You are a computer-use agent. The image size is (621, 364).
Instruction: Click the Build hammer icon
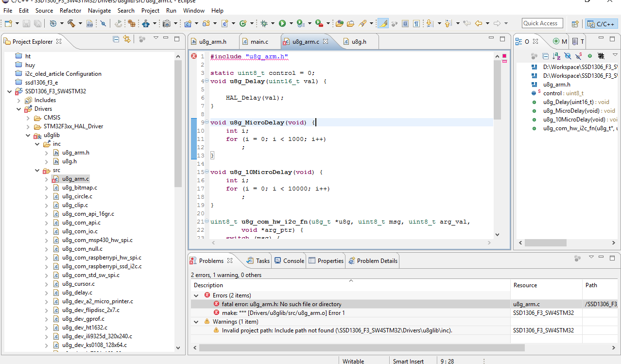pyautogui.click(x=71, y=23)
